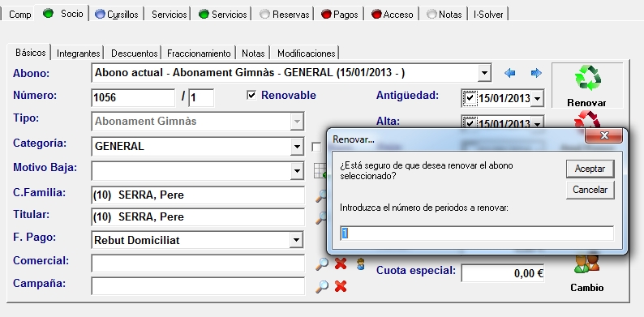Viewport: 644px width, 317px height.
Task: Click the empty Campaña field
Action: pyautogui.click(x=198, y=286)
